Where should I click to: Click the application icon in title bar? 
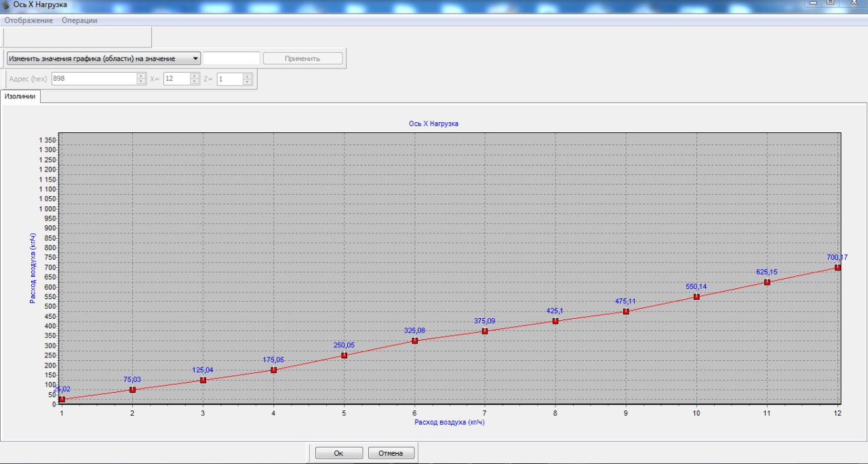(6, 5)
